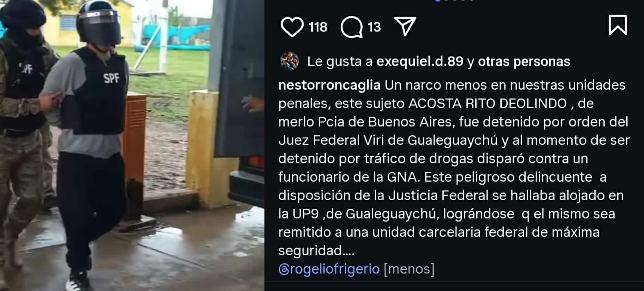The height and width of the screenshot is (291, 644).
Task: Show the otras personas likes list
Action: click(524, 62)
